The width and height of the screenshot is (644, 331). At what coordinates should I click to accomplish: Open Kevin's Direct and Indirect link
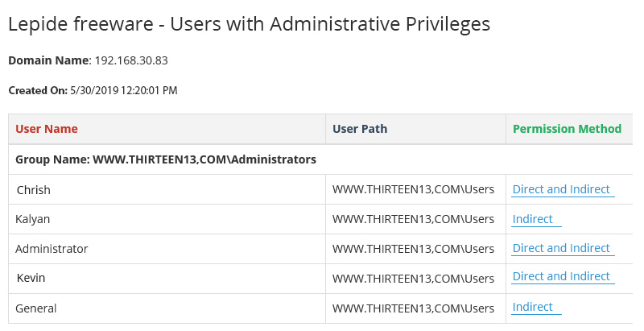(x=561, y=276)
